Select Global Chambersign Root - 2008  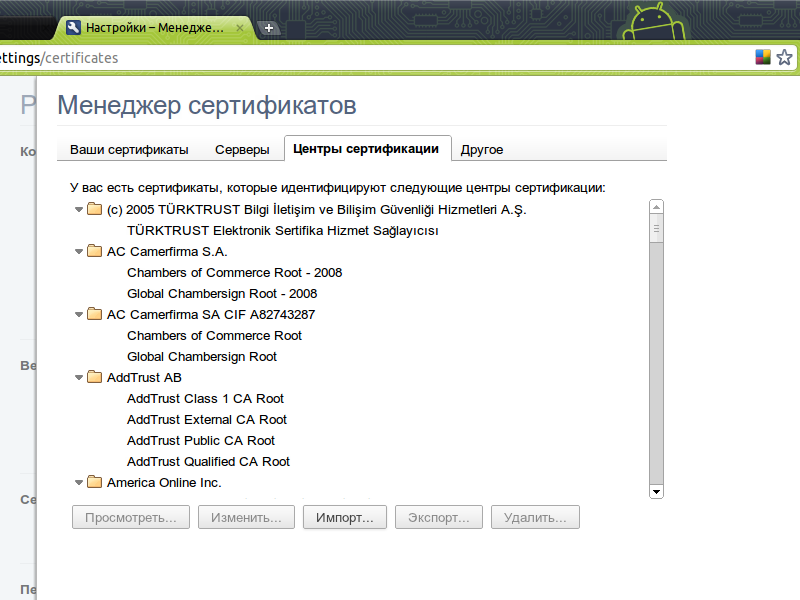tap(222, 293)
